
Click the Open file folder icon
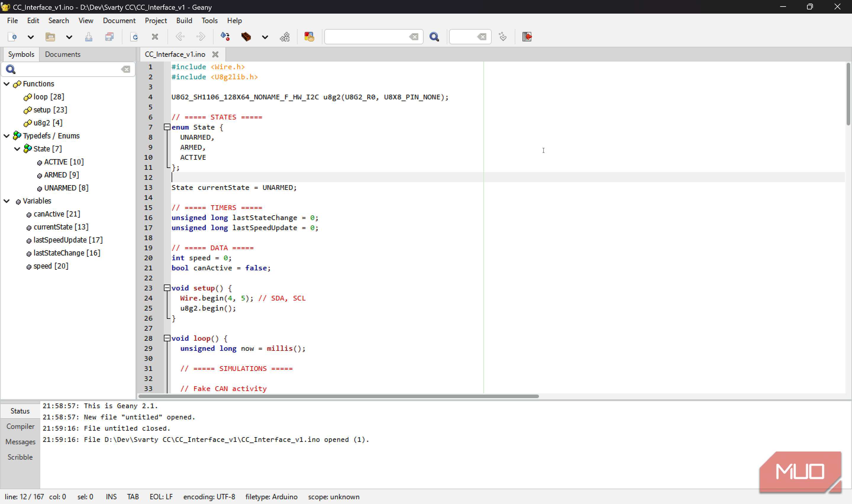50,37
